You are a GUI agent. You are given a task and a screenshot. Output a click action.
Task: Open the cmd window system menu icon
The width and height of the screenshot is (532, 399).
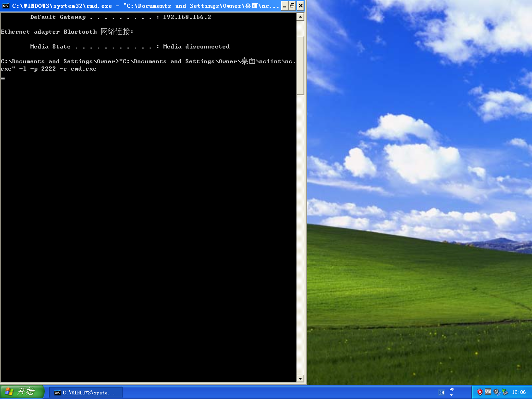[6, 6]
